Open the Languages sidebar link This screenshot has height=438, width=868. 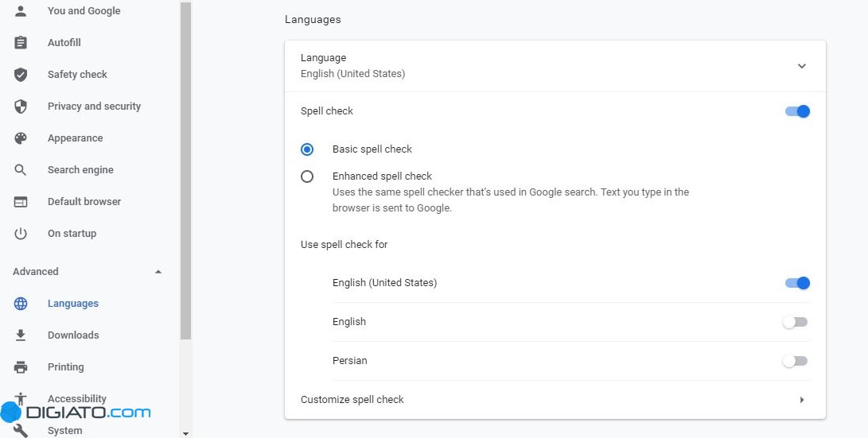point(73,304)
